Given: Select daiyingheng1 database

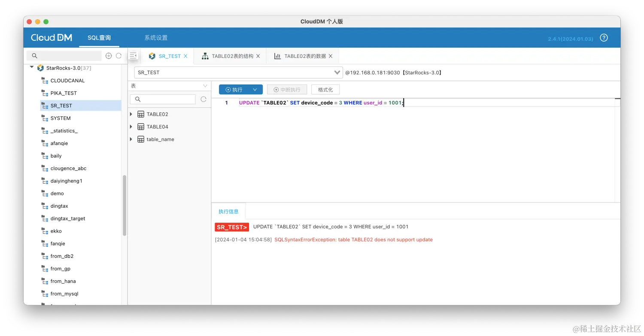Looking at the screenshot, I should [x=67, y=181].
